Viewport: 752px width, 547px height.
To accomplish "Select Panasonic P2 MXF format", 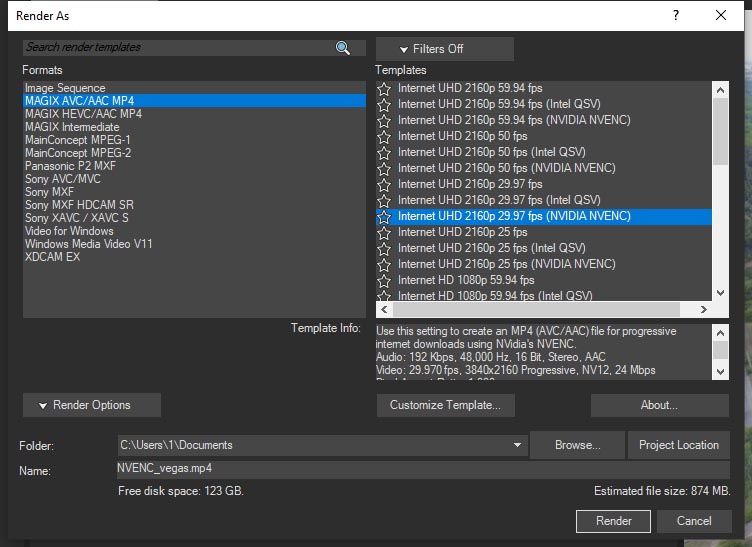I will (x=194, y=165).
